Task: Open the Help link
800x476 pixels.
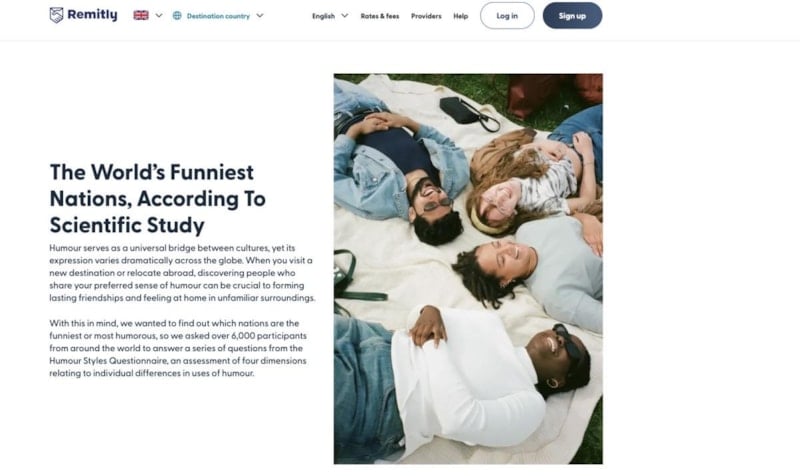Action: [460, 16]
